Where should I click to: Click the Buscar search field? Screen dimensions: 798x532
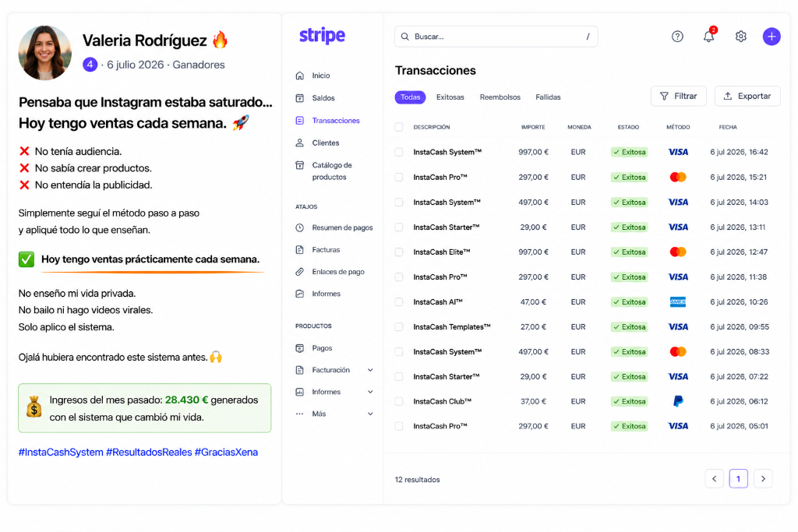click(x=496, y=37)
